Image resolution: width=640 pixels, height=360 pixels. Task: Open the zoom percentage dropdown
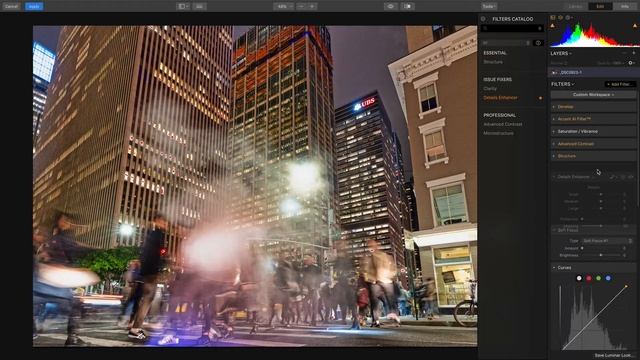[284, 7]
